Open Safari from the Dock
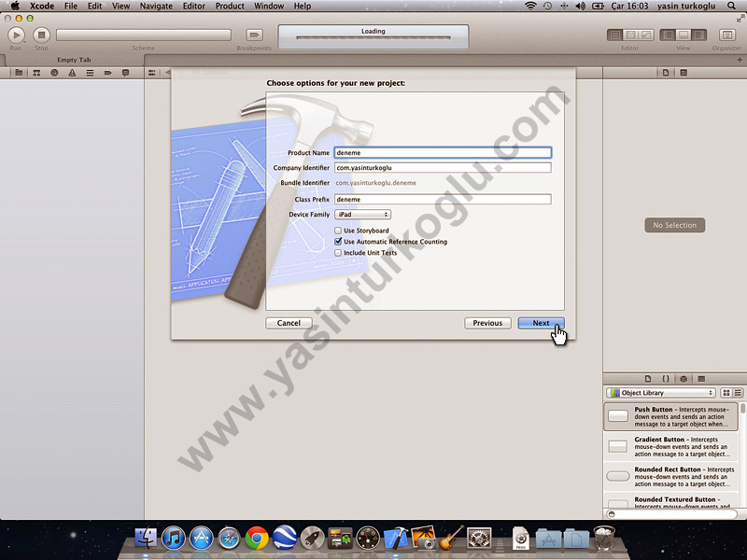 point(229,539)
